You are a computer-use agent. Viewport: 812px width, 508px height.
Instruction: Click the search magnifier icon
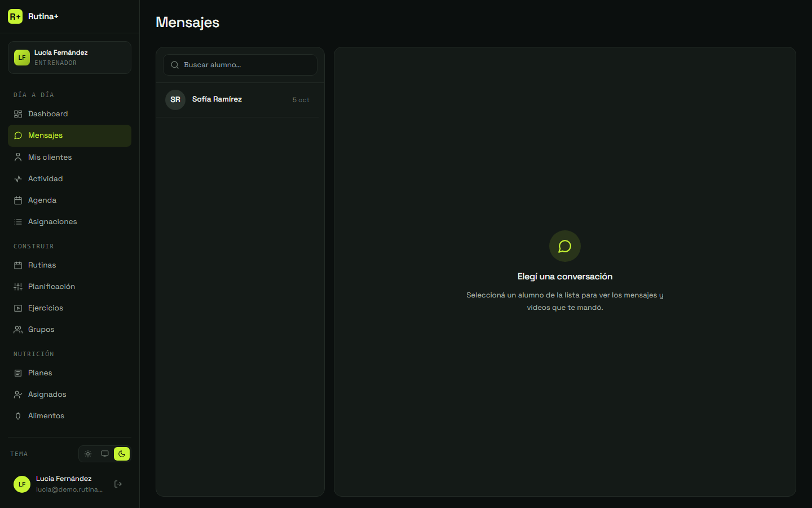175,65
